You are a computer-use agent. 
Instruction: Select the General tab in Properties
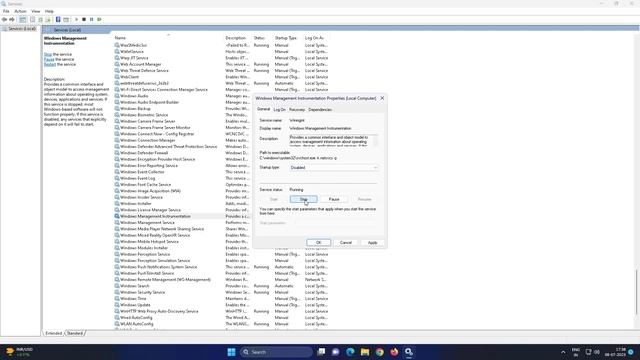click(x=264, y=109)
